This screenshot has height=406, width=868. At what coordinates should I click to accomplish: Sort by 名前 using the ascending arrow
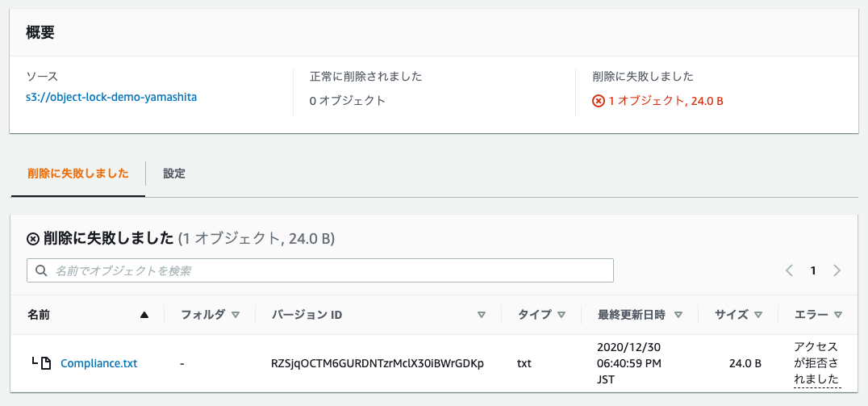[144, 315]
